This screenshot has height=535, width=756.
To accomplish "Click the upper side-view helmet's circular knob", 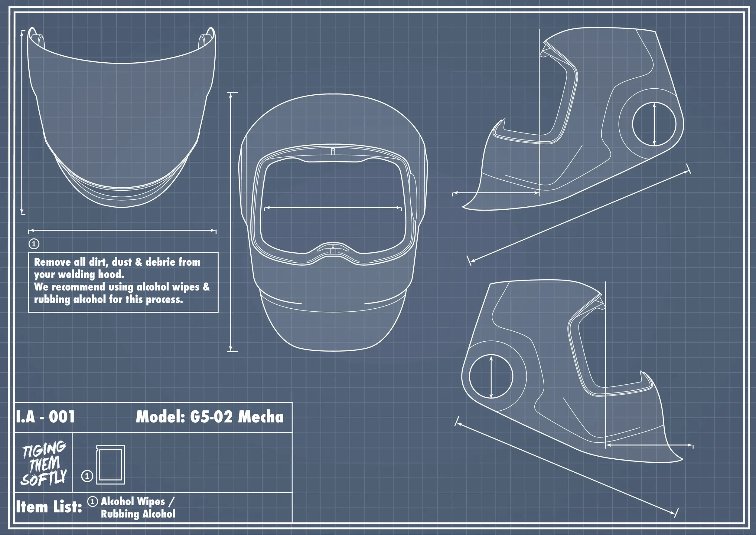I will tap(654, 124).
